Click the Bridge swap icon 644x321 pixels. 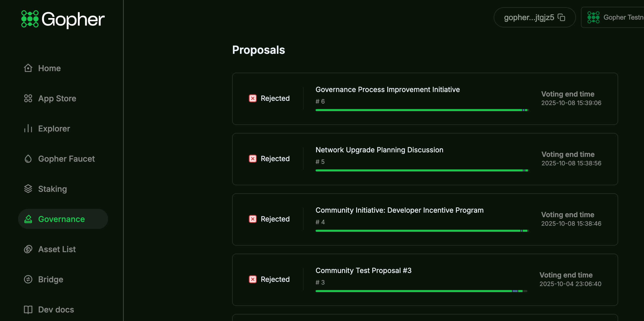(x=28, y=279)
